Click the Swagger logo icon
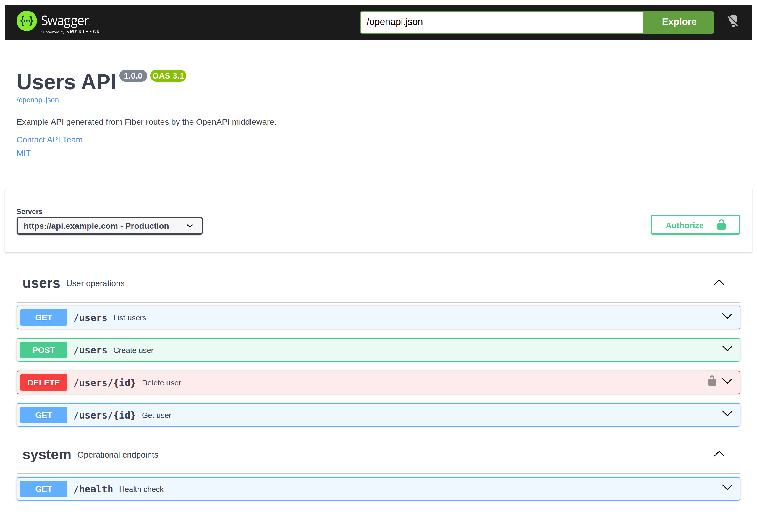Screen dimensions: 757x532 (x=27, y=21)
